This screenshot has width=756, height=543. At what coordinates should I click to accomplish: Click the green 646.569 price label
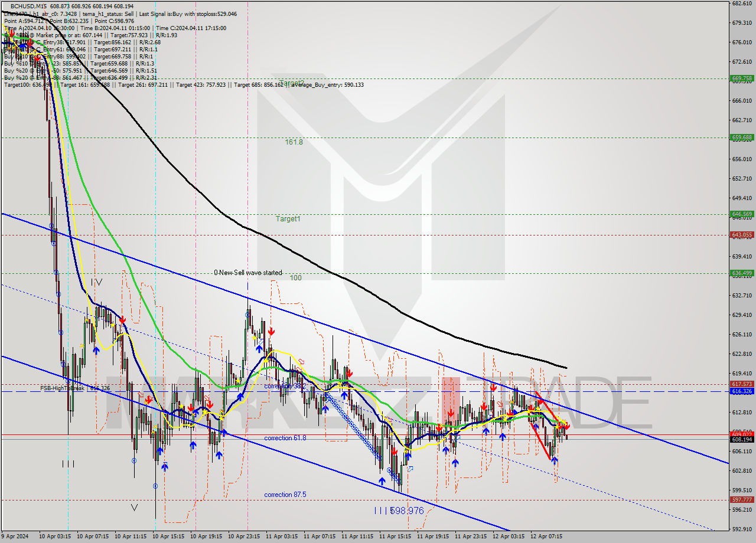742,214
